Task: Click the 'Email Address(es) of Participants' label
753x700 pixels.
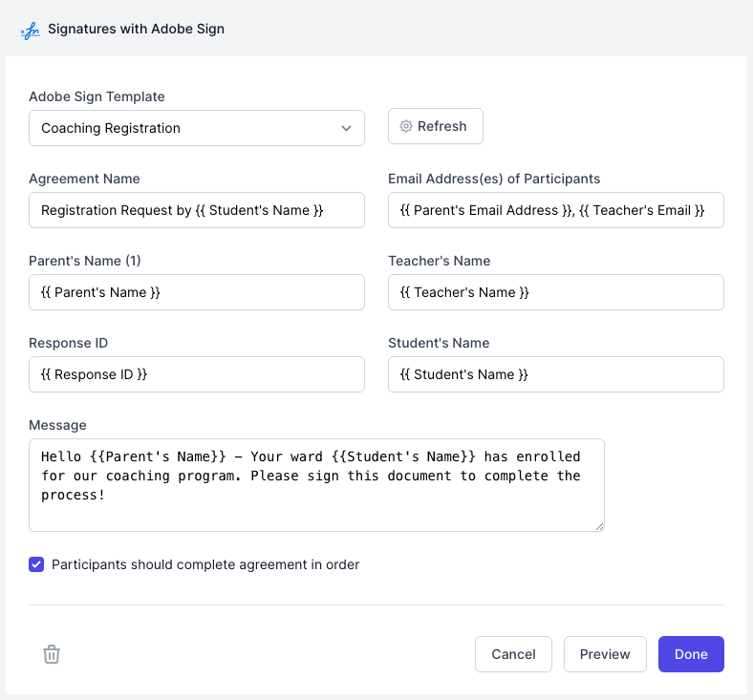Action: coord(494,179)
